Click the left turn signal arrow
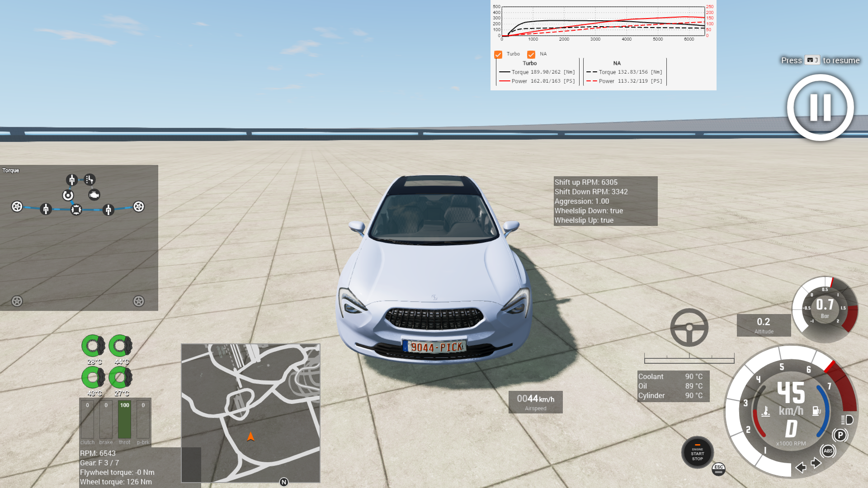 tap(801, 467)
